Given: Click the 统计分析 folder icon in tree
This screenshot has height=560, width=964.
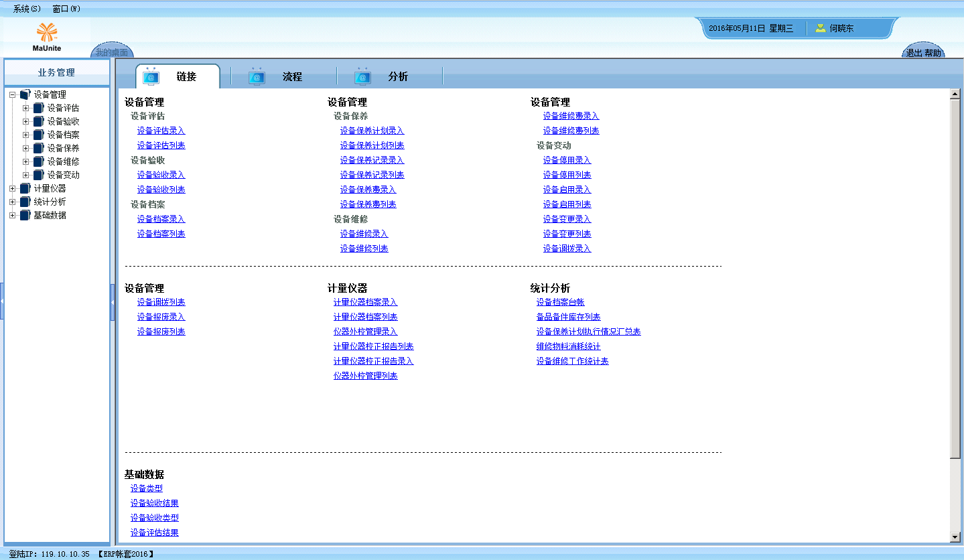Looking at the screenshot, I should (x=25, y=202).
